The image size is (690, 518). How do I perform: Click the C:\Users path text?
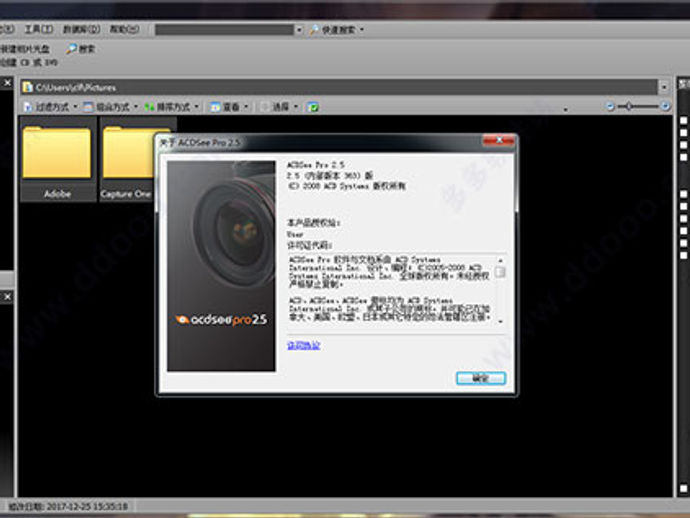[76, 88]
